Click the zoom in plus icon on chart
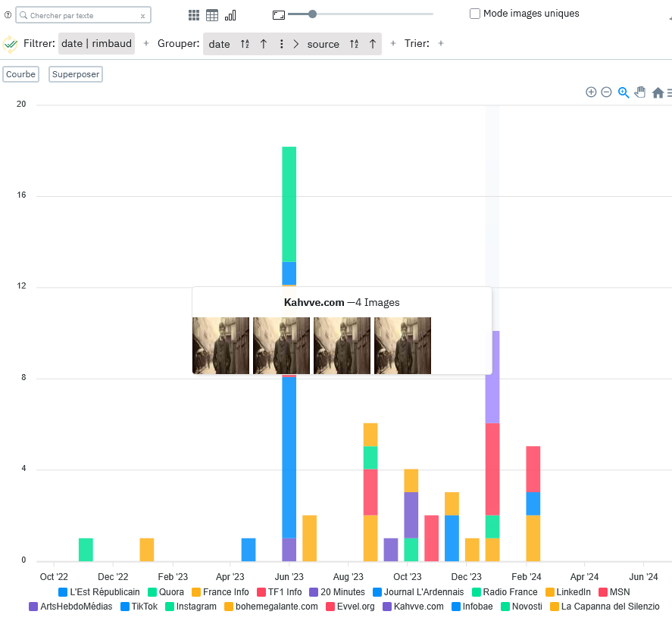 591,92
